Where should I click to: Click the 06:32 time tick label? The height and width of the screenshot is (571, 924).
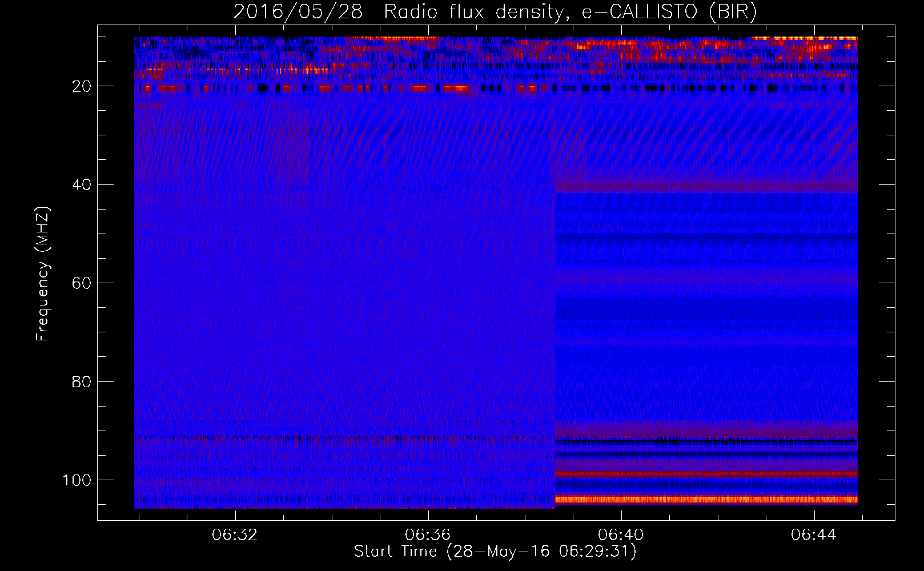(235, 534)
